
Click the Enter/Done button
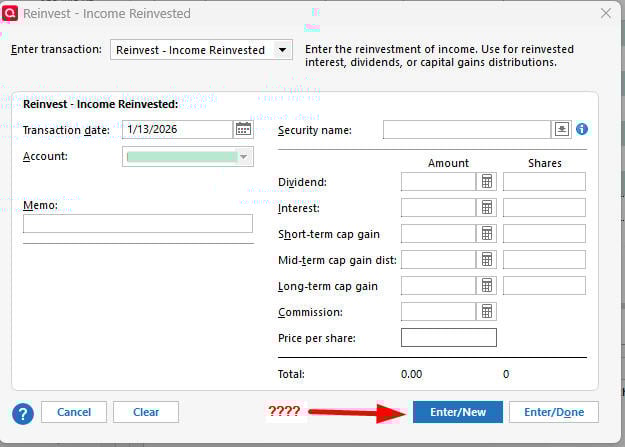tap(554, 412)
